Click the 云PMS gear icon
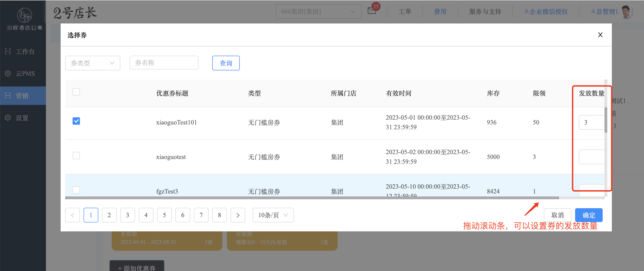 click(8, 73)
